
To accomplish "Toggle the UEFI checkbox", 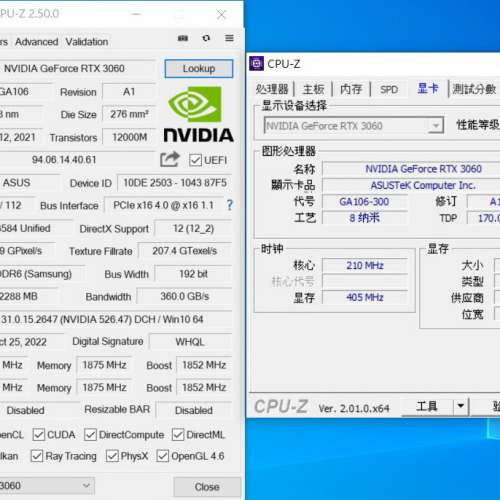I will [x=195, y=160].
